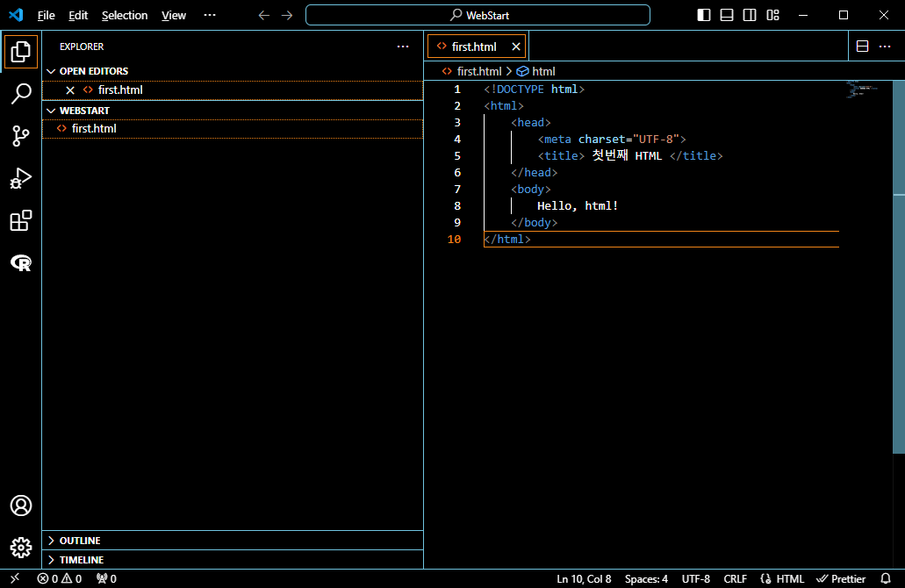
Task: Change end of line sequence CRLF
Action: point(736,578)
